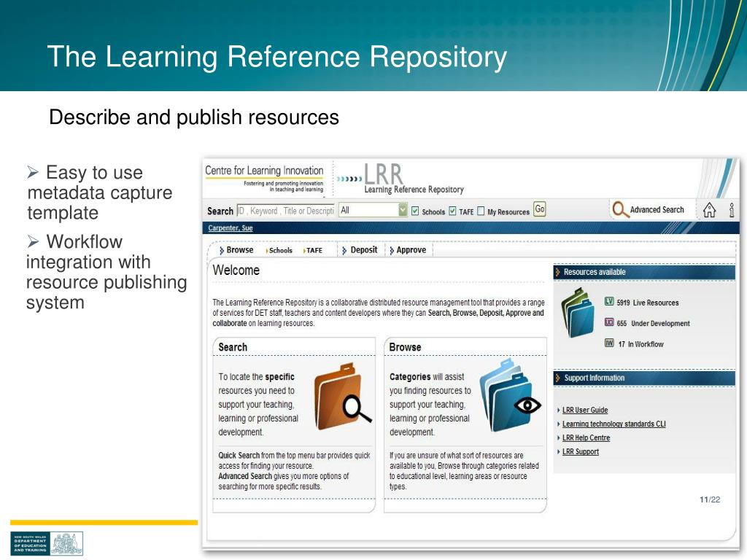The image size is (747, 560).
Task: Click the Carpenter, Sue user link
Action: [231, 228]
